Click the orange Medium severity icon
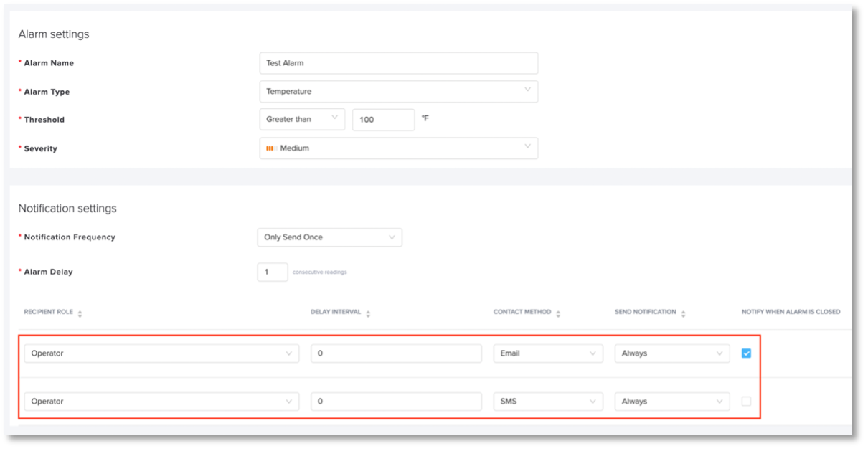Image resolution: width=868 pixels, height=451 pixels. [x=271, y=148]
